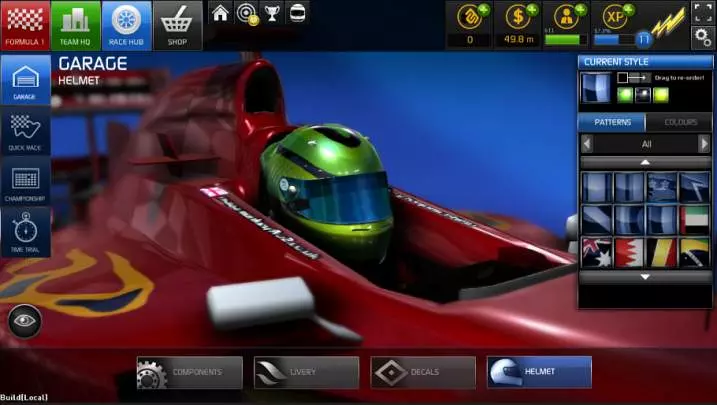The height and width of the screenshot is (405, 717).
Task: Select the Australian flag pattern
Action: [x=597, y=252]
